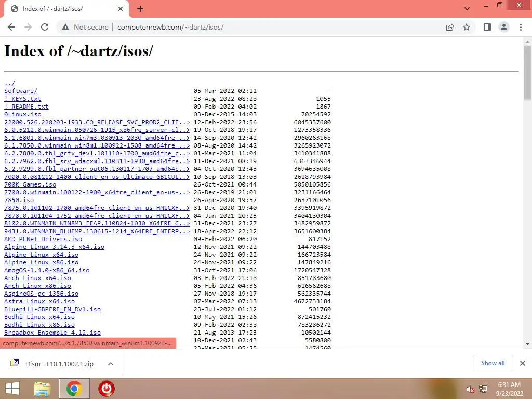Click the scrollbar up arrow
The image size is (532, 399).
coord(527,41)
